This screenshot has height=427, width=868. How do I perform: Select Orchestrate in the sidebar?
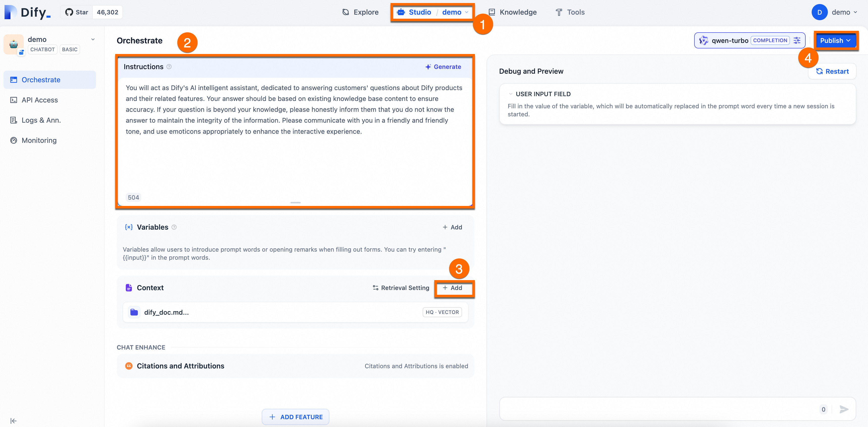tap(50, 80)
